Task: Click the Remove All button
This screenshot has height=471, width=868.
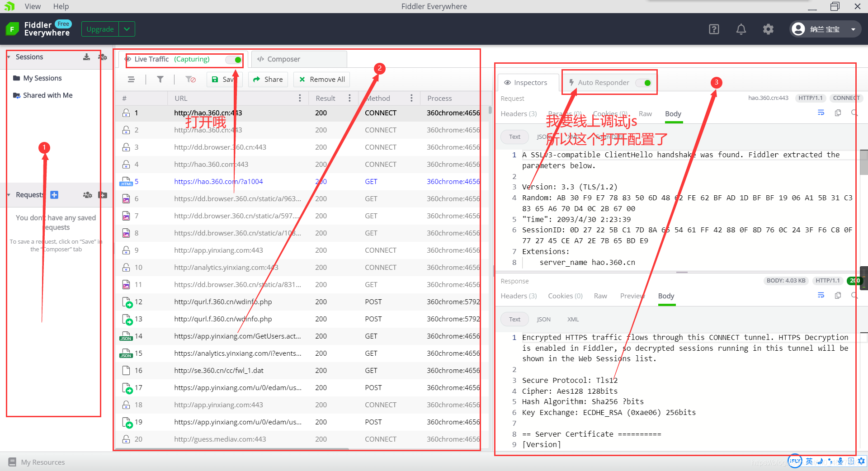Action: point(322,80)
